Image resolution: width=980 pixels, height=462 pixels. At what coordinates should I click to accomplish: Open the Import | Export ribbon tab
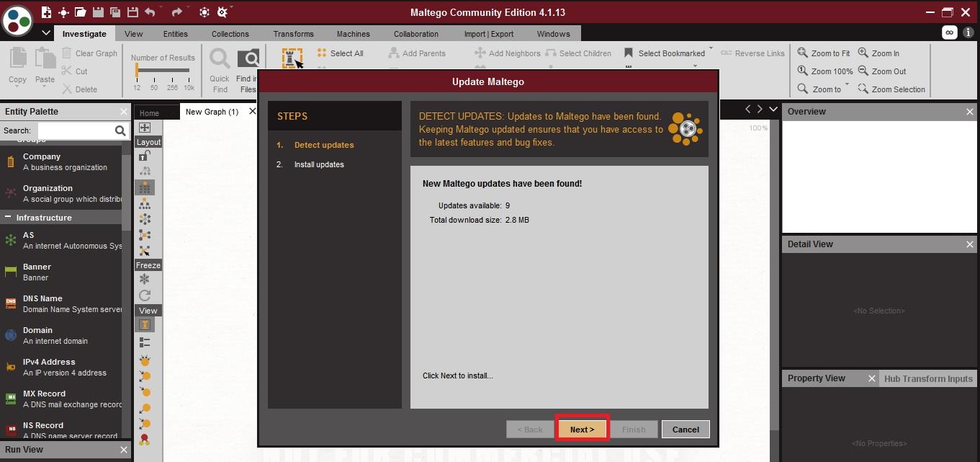coord(489,34)
